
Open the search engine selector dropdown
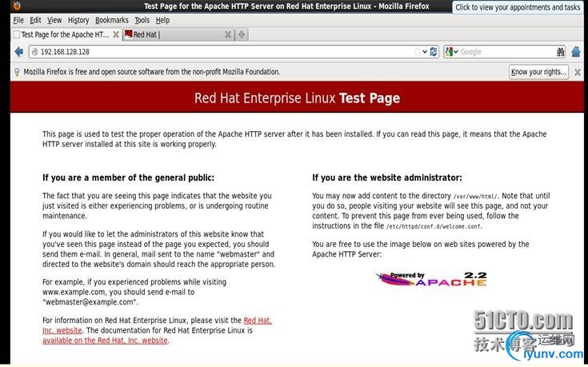(x=451, y=52)
